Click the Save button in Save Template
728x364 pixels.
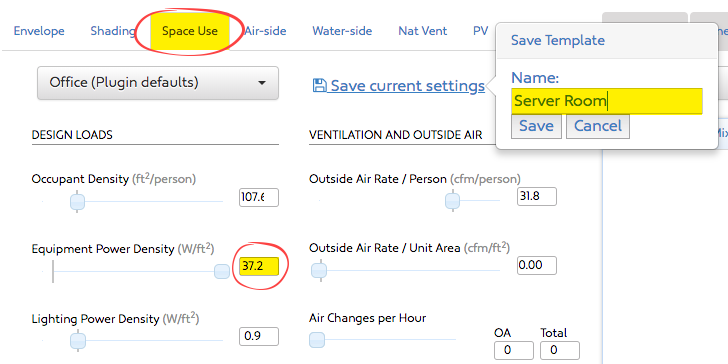536,126
